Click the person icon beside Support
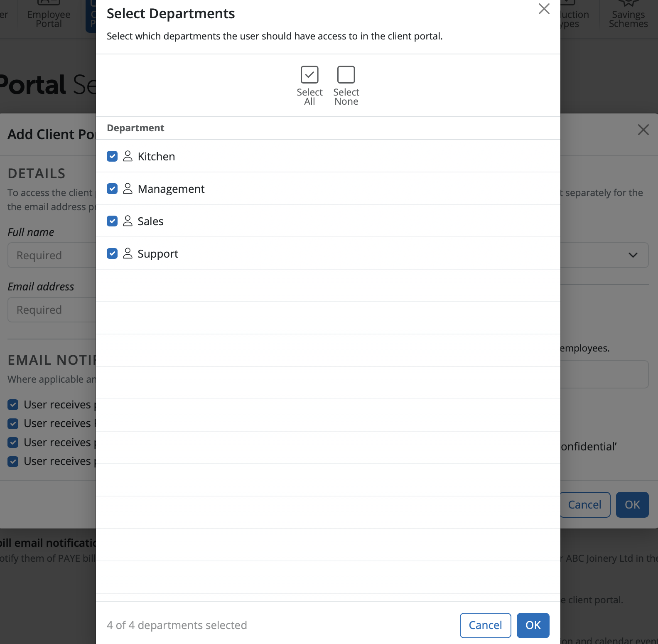 pyautogui.click(x=128, y=253)
